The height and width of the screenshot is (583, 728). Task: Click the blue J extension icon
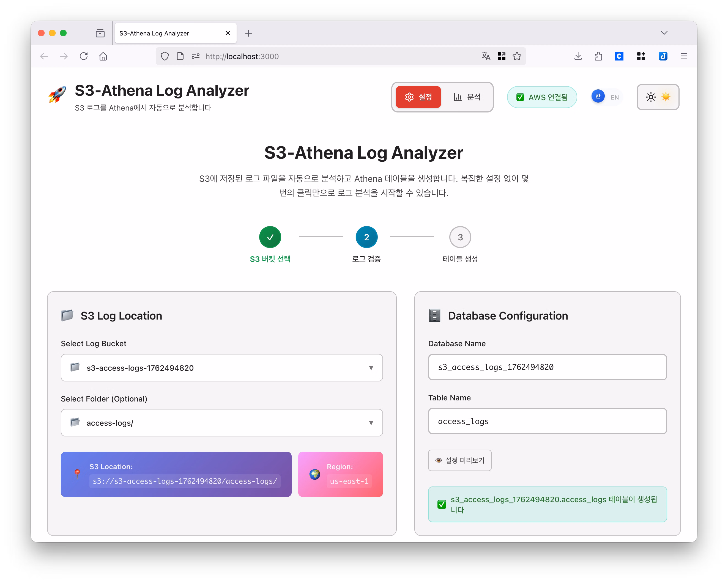pos(663,56)
